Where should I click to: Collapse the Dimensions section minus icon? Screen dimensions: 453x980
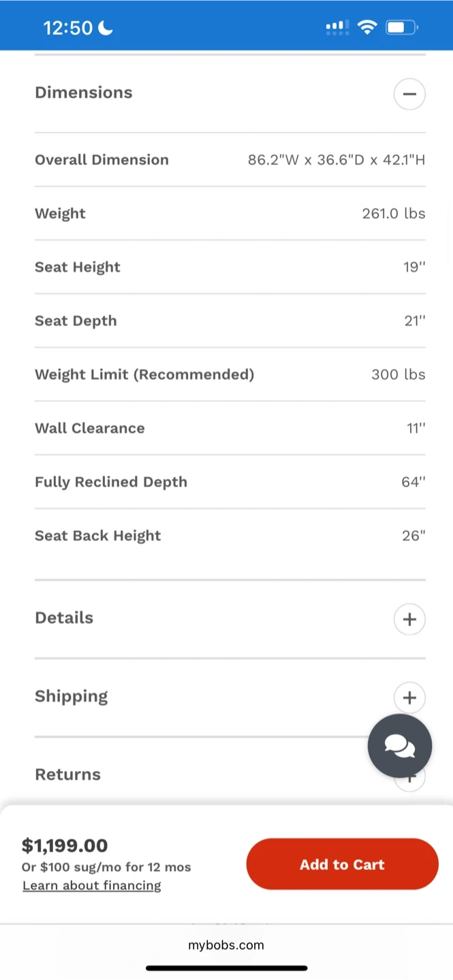[x=409, y=94]
